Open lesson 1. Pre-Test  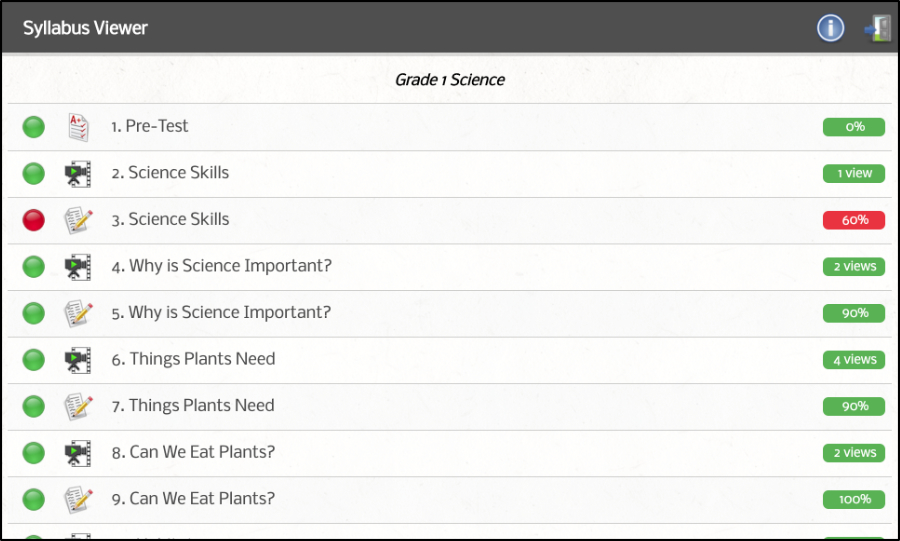[150, 126]
